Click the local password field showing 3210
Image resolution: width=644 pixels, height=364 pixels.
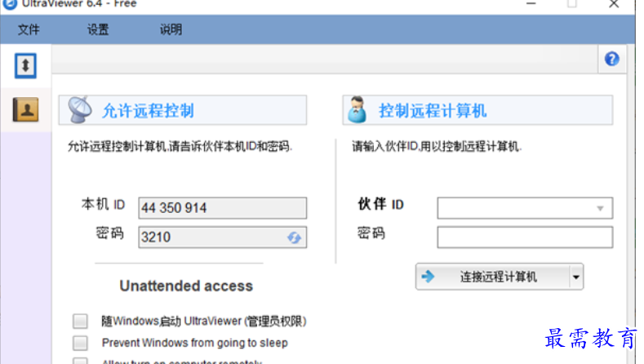click(x=222, y=237)
